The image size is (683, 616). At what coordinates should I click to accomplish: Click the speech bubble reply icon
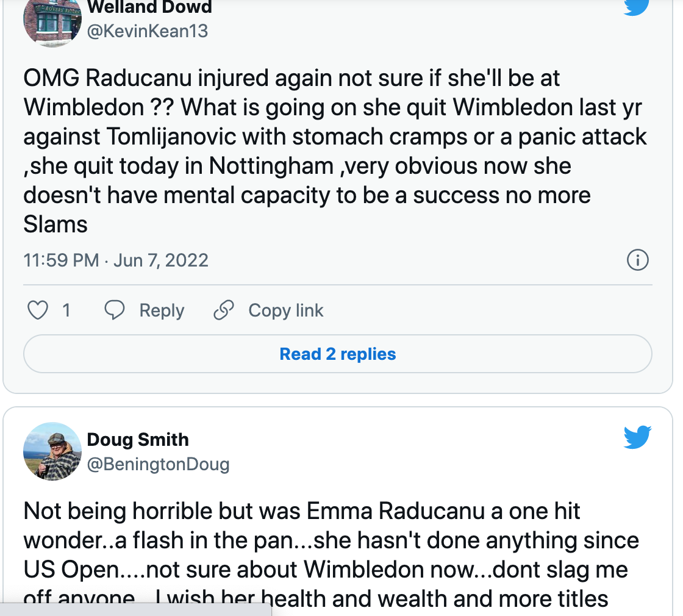[114, 310]
